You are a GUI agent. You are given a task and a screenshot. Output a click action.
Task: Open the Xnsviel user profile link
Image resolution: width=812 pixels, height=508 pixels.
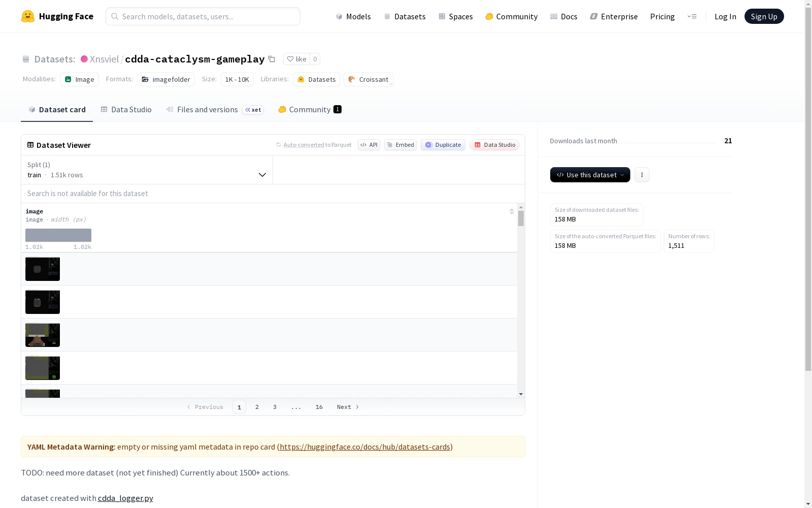[x=104, y=59]
